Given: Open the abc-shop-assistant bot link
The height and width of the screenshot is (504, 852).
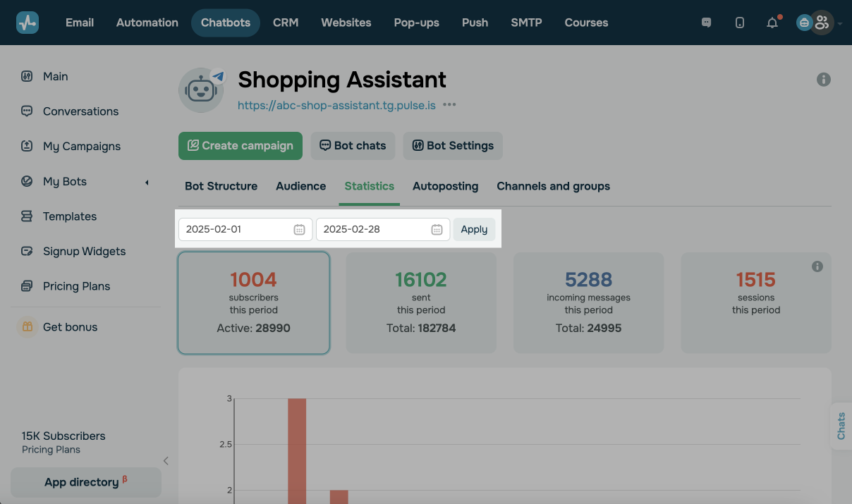Looking at the screenshot, I should (336, 105).
